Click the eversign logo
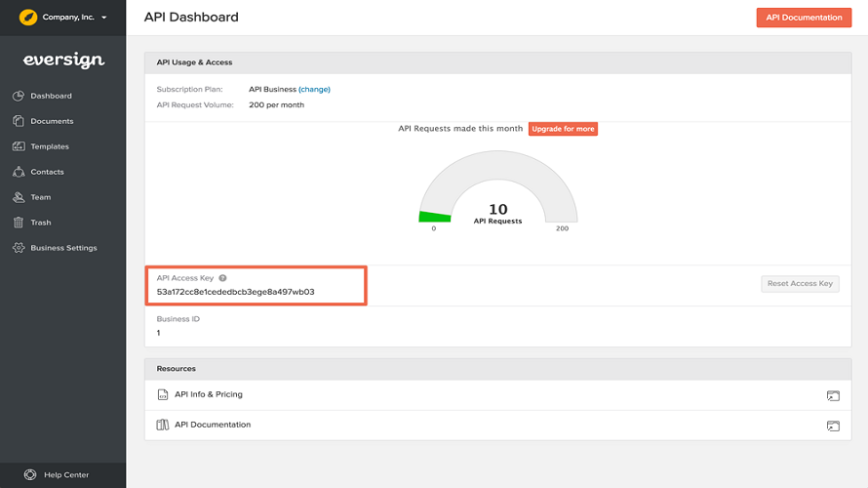This screenshot has width=868, height=488. [x=63, y=60]
